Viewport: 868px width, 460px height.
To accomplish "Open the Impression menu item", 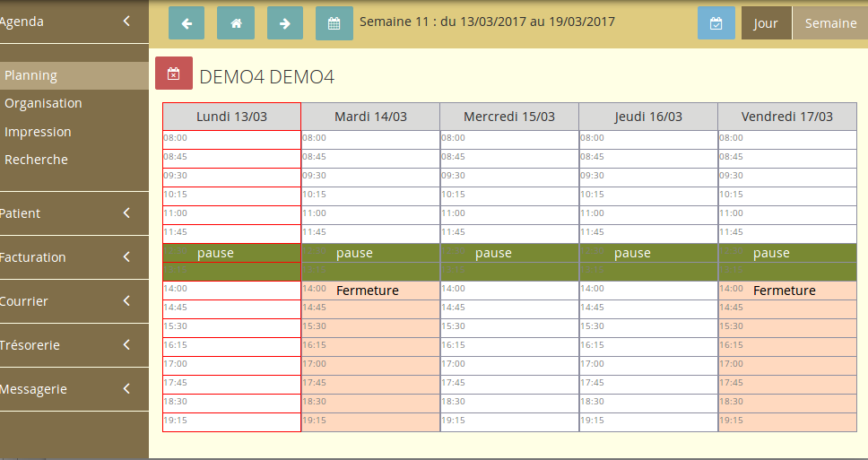I will (38, 132).
